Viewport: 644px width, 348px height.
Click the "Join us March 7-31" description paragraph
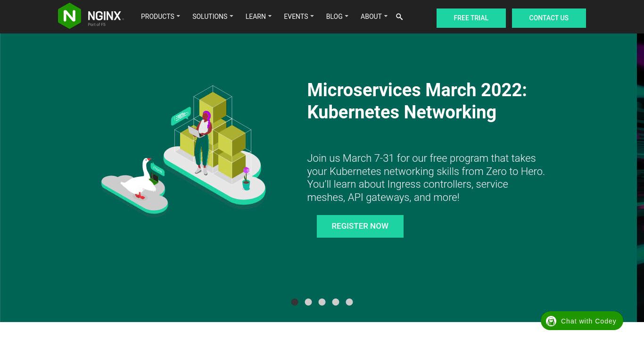point(426,178)
